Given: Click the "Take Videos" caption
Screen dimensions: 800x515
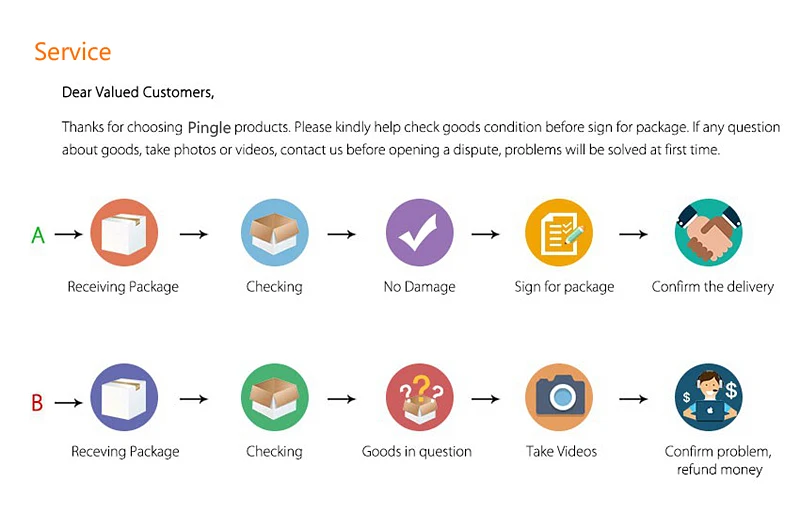Looking at the screenshot, I should (x=561, y=452).
